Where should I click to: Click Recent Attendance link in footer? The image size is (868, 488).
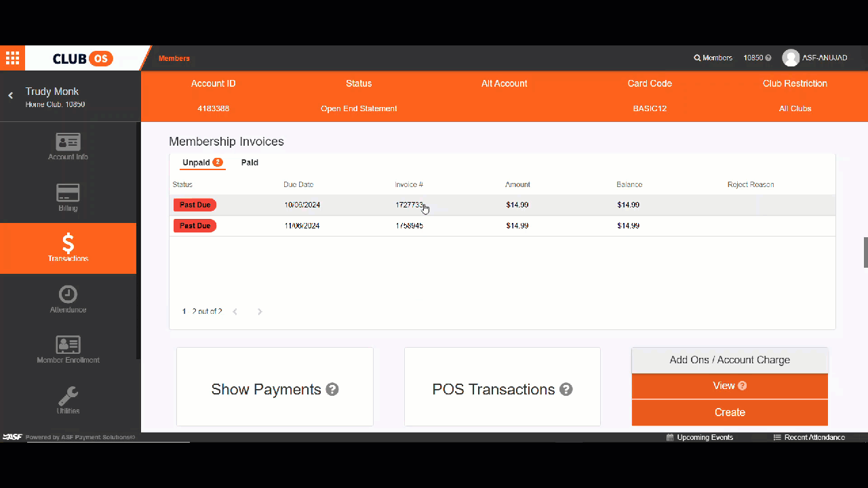814,438
